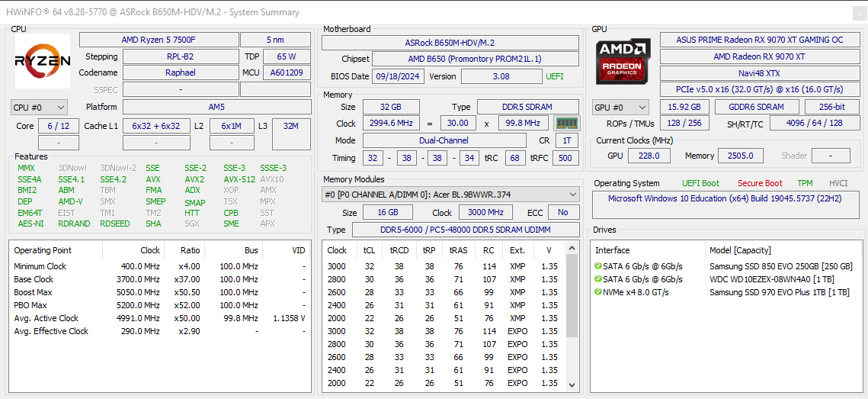This screenshot has width=868, height=399.
Task: Click ASUS PRIME Radeon RX 9070 XT GAMING OC field
Action: pos(760,40)
